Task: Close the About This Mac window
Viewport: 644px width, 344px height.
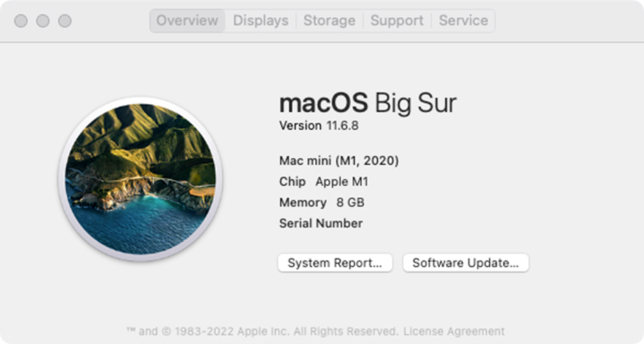Action: point(21,21)
